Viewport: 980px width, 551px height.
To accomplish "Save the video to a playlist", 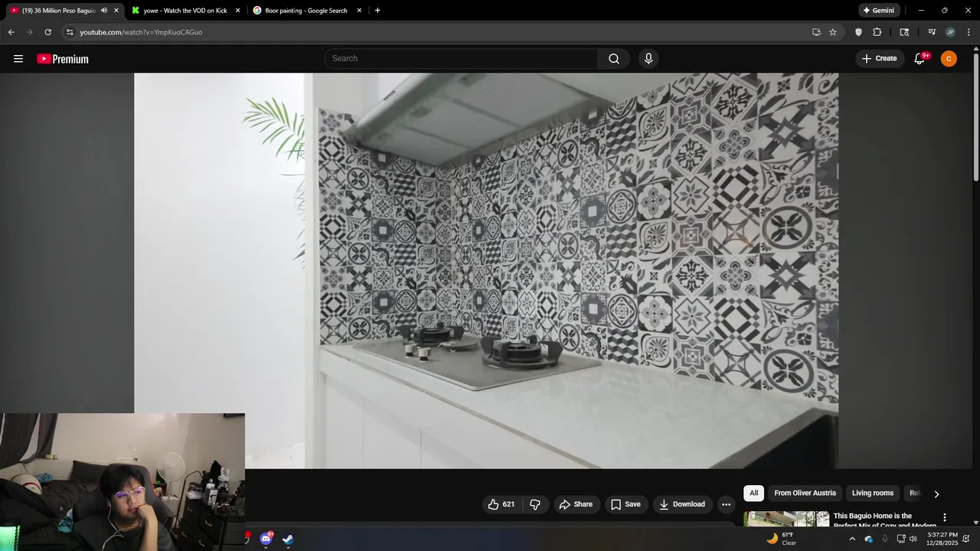I will tap(626, 504).
